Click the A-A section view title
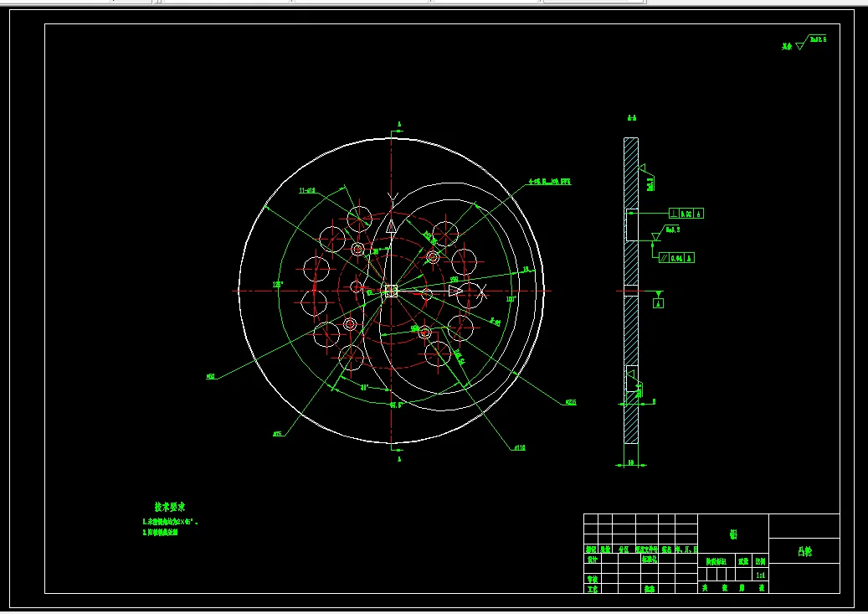 (632, 118)
